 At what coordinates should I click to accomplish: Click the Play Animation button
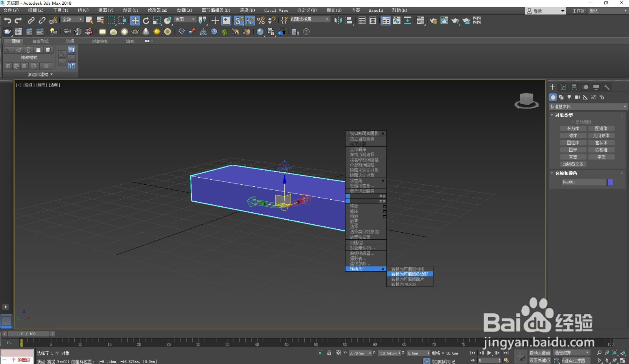point(489,353)
